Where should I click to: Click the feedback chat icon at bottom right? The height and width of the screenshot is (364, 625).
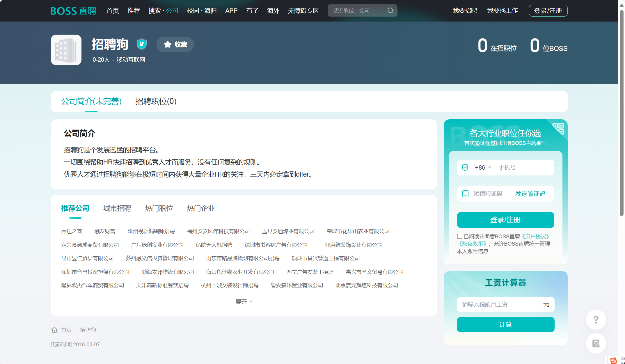(x=596, y=343)
